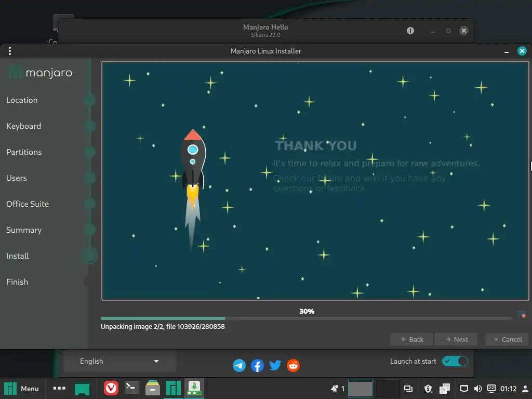This screenshot has width=532, height=399.
Task: Select the Partitions step in the sidebar
Action: pos(24,152)
